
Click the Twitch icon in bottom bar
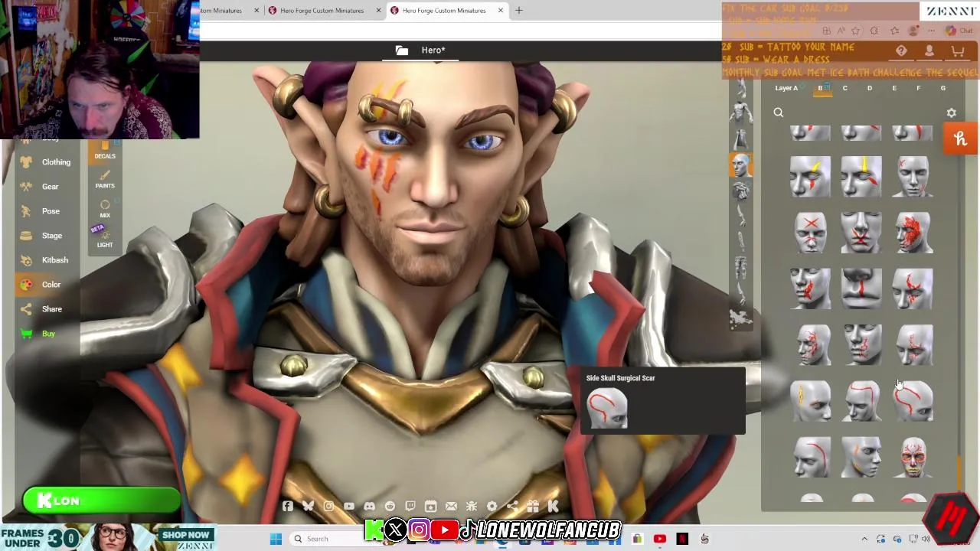click(x=410, y=506)
